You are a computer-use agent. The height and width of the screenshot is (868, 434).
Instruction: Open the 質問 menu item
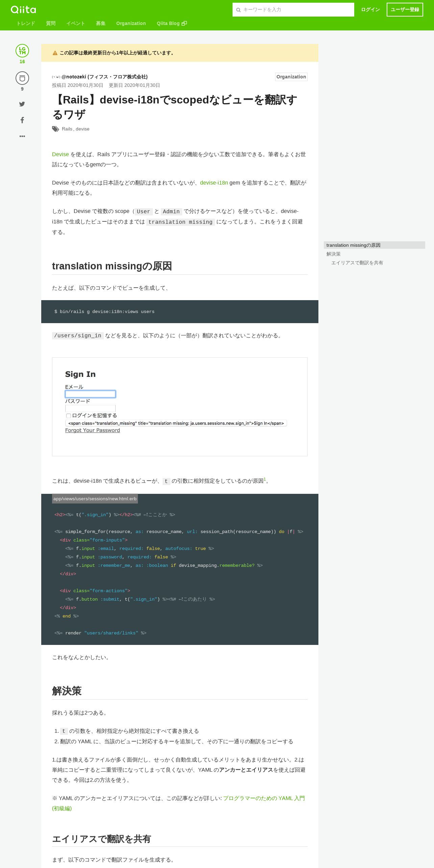coord(51,23)
